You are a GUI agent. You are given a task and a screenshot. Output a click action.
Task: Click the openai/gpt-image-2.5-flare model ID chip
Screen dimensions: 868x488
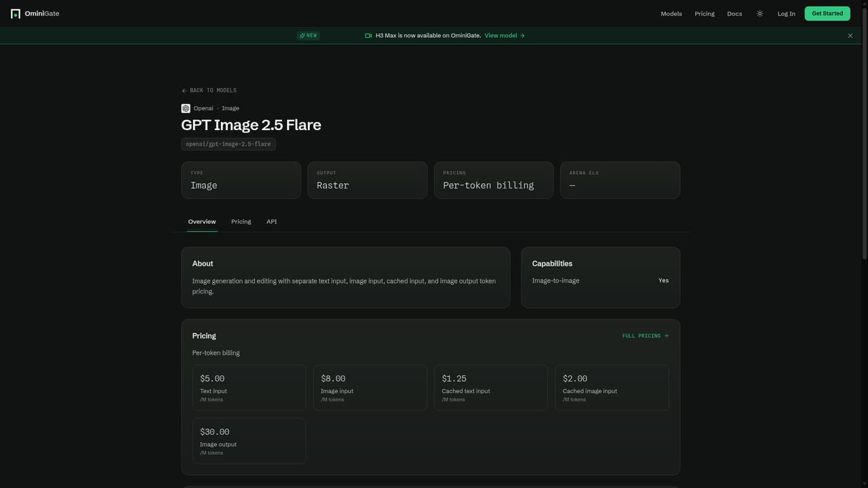pyautogui.click(x=229, y=144)
